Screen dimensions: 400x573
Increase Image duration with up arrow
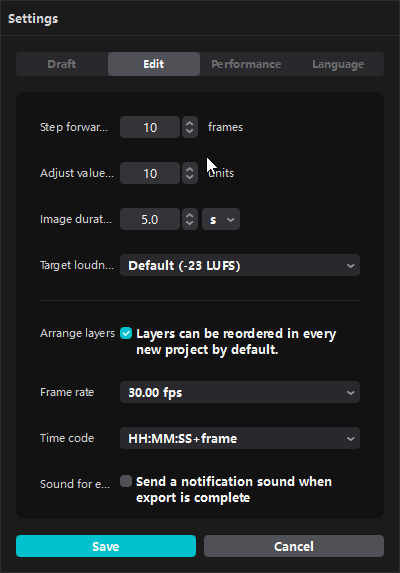189,215
